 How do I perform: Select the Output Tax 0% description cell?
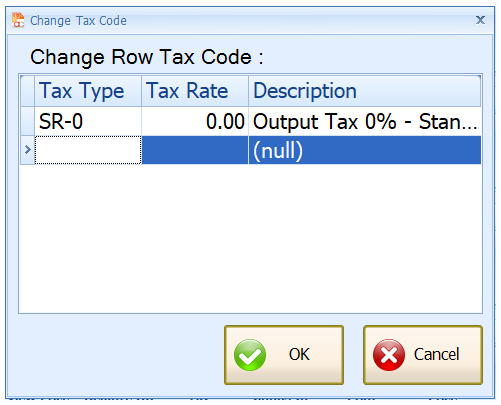[x=365, y=121]
